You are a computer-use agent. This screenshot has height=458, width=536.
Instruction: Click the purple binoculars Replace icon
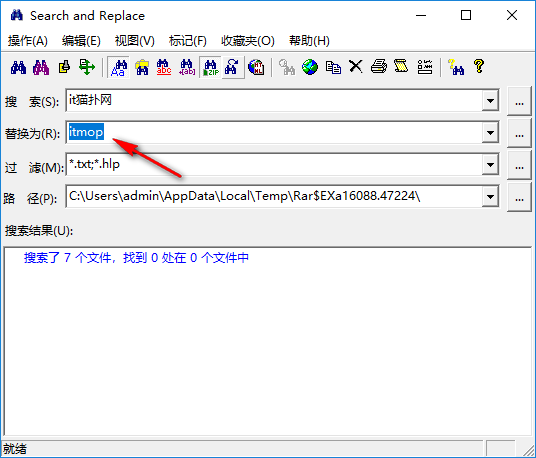click(41, 67)
